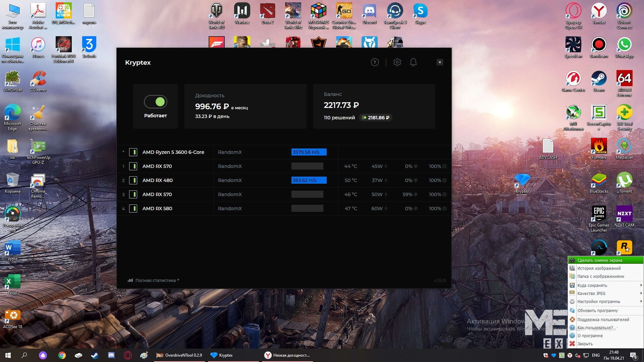Screen dimensions: 644x362
Task: Click the power icon next to 45W
Action: click(x=386, y=167)
